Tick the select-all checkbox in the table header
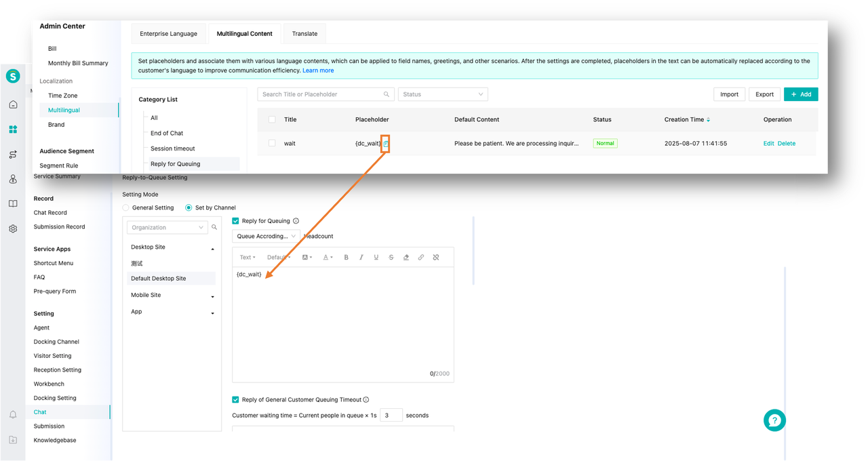The height and width of the screenshot is (461, 868). click(x=272, y=119)
